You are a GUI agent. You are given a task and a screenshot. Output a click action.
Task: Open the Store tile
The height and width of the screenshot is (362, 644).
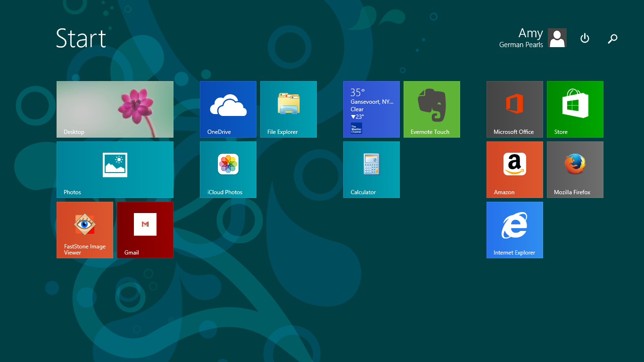575,109
